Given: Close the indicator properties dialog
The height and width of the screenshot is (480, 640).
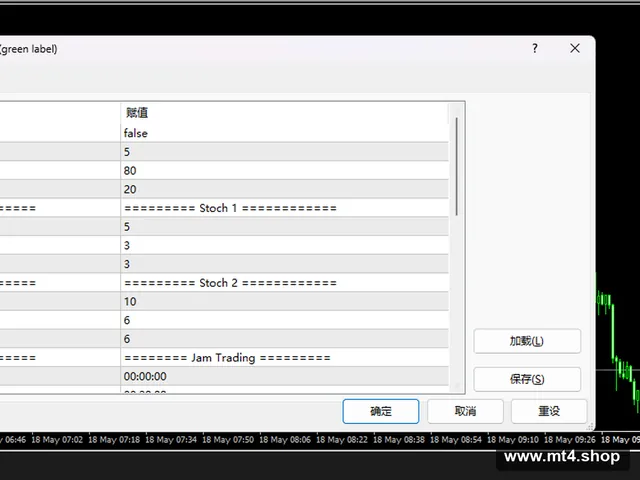Looking at the screenshot, I should tap(575, 48).
